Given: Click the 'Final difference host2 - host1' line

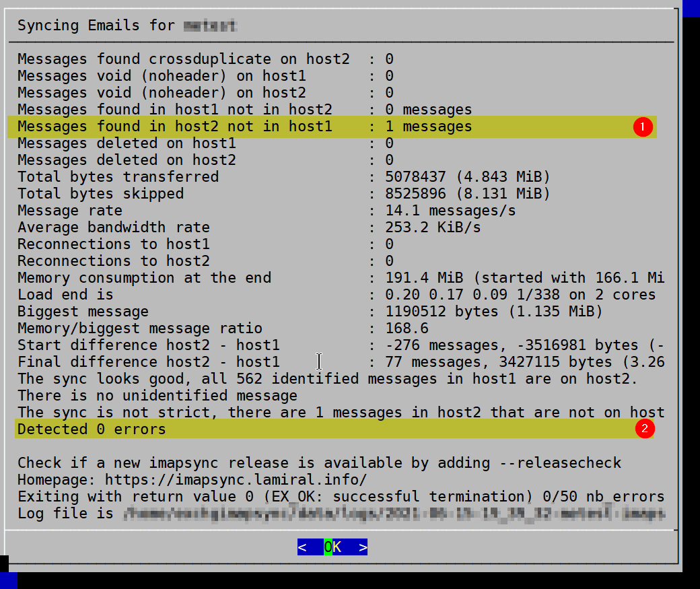Looking at the screenshot, I should click(x=341, y=361).
